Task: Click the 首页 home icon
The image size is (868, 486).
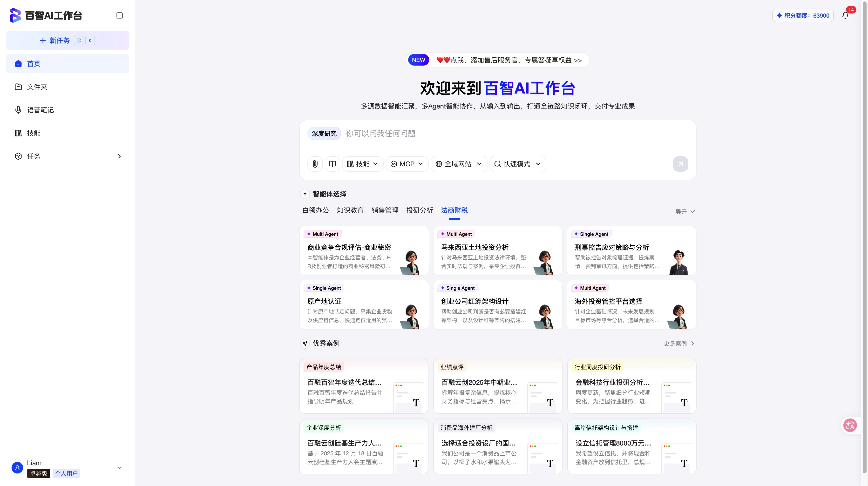Action: click(18, 64)
